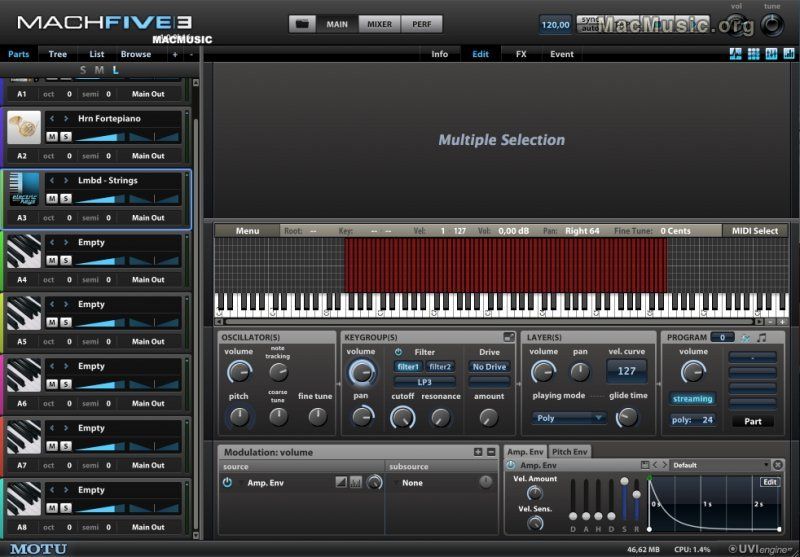
Task: Solo part A3 Lmbd - Strings
Action: click(x=66, y=199)
